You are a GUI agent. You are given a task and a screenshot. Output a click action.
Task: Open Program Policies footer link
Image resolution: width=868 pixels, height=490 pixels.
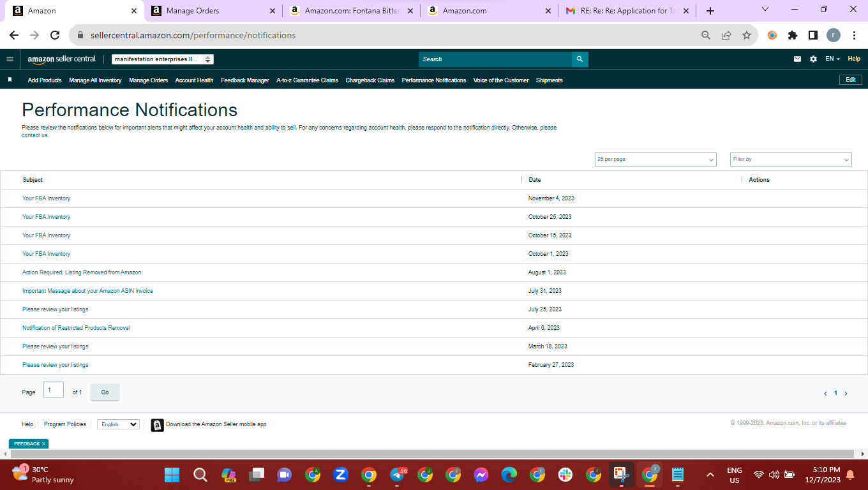65,424
